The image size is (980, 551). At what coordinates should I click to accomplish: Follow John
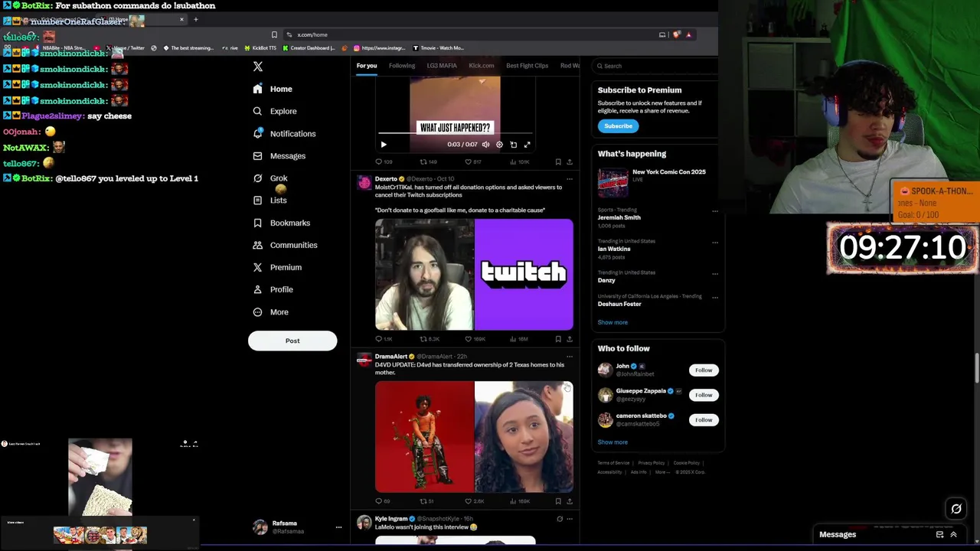(x=704, y=370)
